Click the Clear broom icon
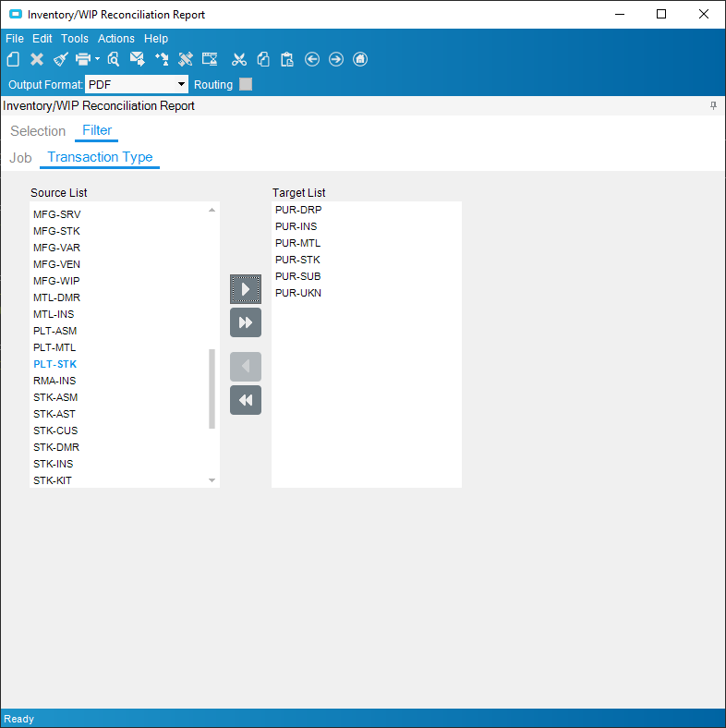Screen dimensions: 726x728 click(60, 59)
